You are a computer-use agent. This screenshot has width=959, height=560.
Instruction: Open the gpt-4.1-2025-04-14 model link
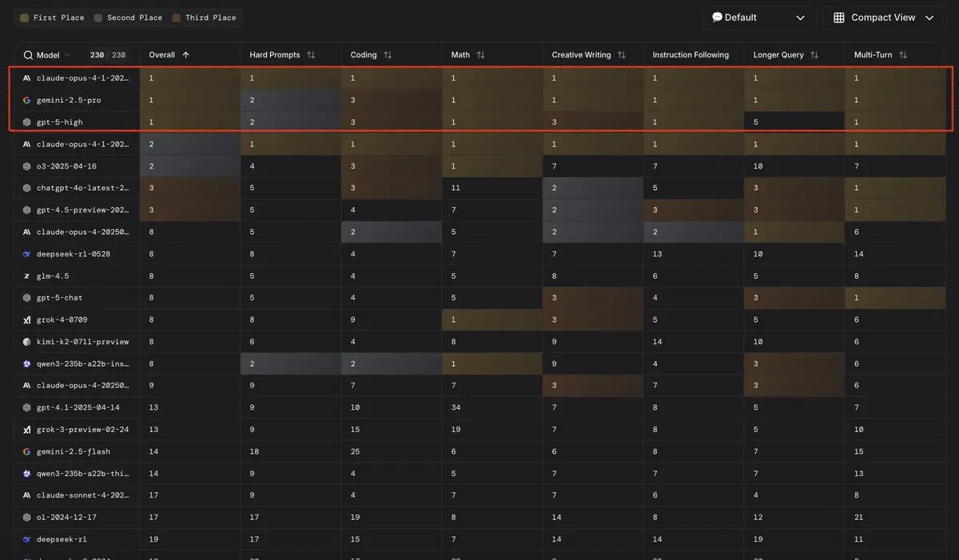pyautogui.click(x=78, y=407)
